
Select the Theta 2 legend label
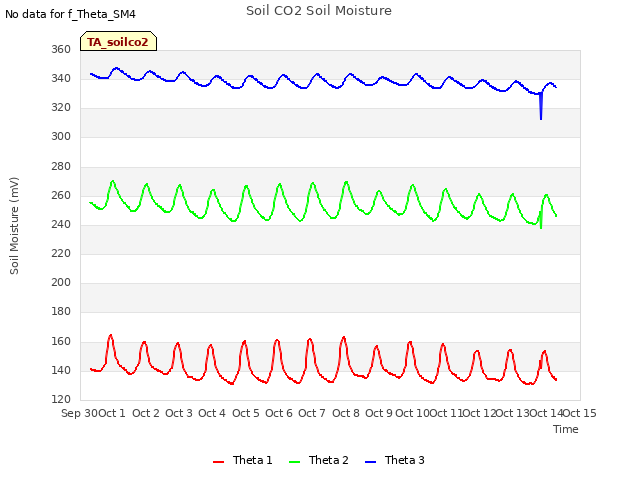point(329,460)
